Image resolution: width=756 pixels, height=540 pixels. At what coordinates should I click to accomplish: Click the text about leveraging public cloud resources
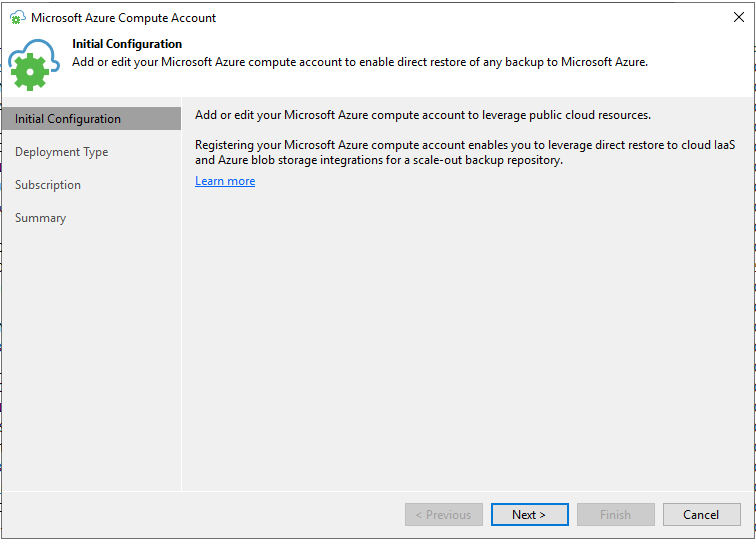coord(423,115)
